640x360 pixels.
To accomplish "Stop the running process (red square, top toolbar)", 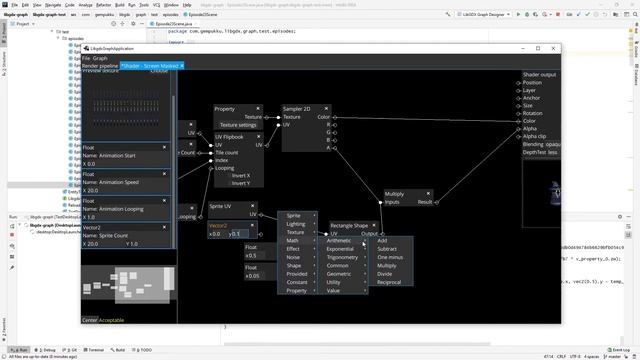I will 558,14.
